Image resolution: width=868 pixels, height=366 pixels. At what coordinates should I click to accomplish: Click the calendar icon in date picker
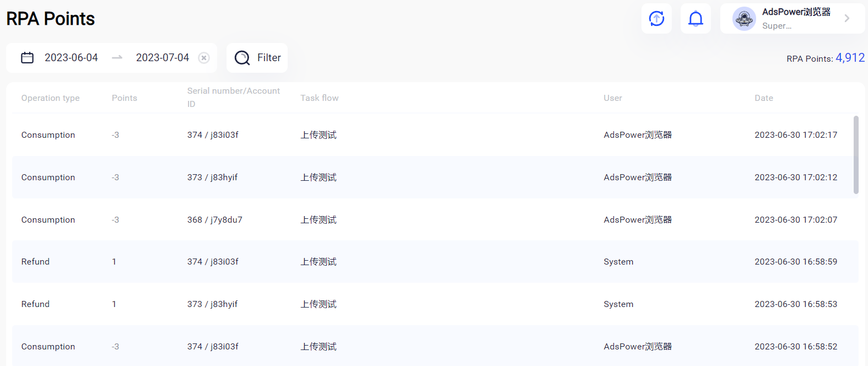pos(27,58)
